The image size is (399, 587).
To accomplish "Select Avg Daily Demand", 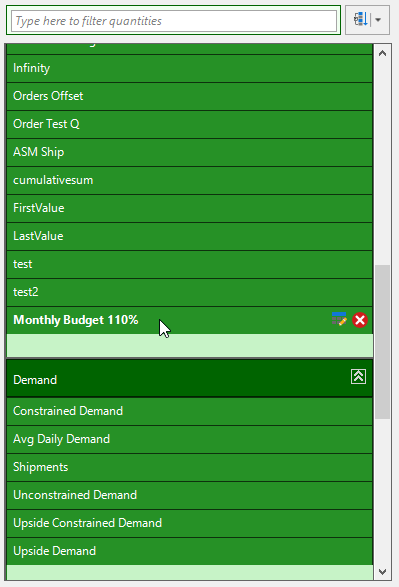I will coord(189,439).
